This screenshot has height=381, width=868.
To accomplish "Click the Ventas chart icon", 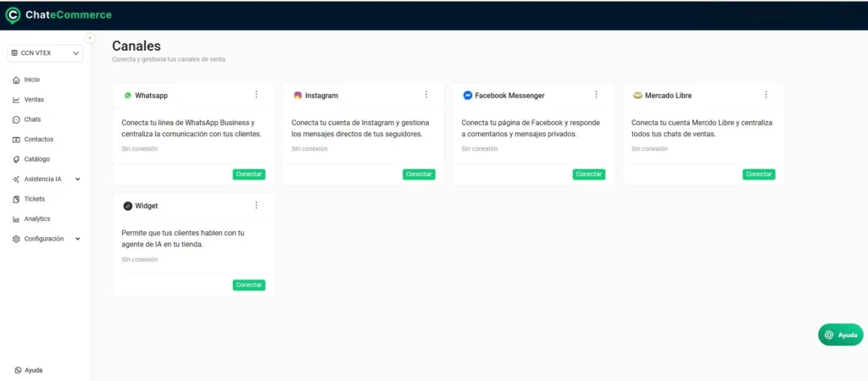I will pos(16,100).
